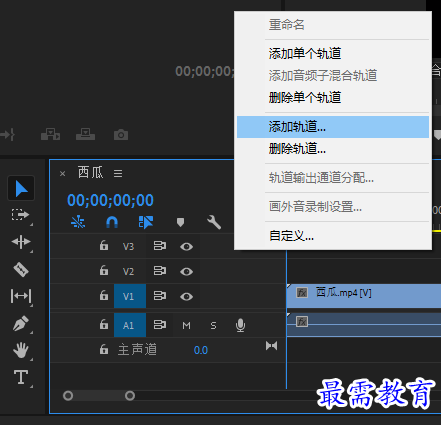Click the timeline zoom scrollbar handle
This screenshot has width=441, height=425.
99,396
